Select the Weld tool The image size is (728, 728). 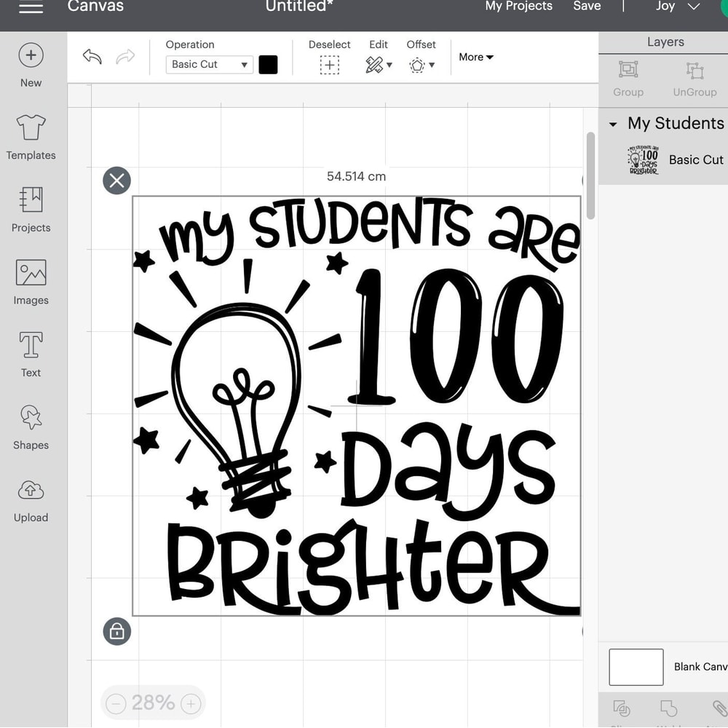point(668,710)
